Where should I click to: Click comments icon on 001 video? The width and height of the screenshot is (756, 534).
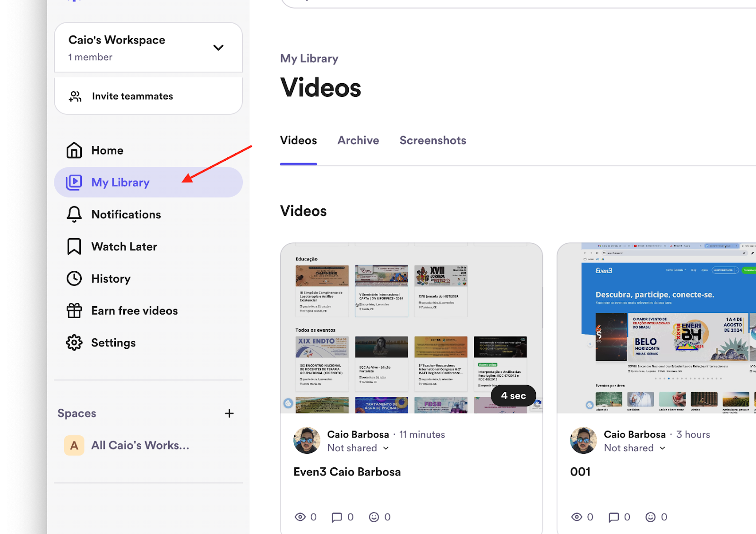[x=614, y=517]
